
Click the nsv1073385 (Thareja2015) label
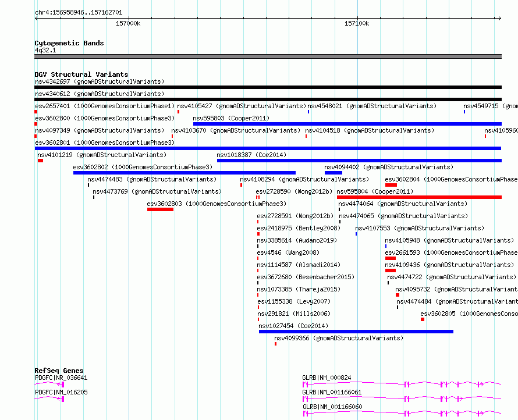[x=299, y=289]
